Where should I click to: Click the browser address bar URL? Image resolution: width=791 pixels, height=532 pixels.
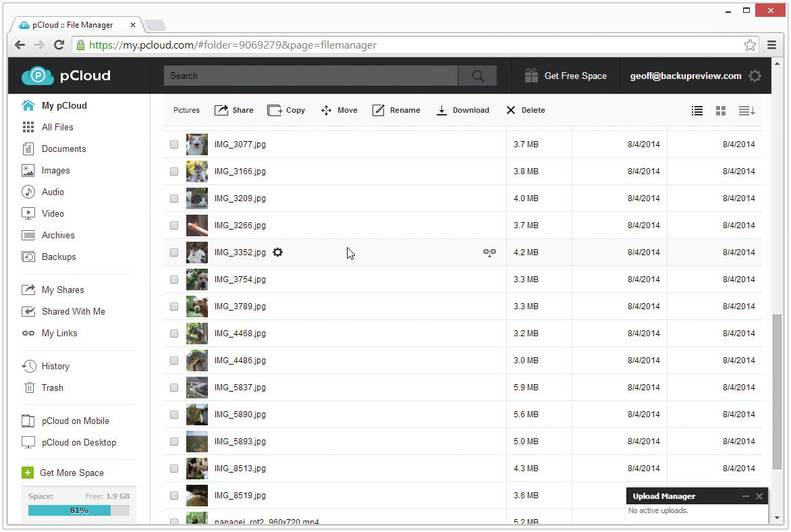pyautogui.click(x=233, y=45)
